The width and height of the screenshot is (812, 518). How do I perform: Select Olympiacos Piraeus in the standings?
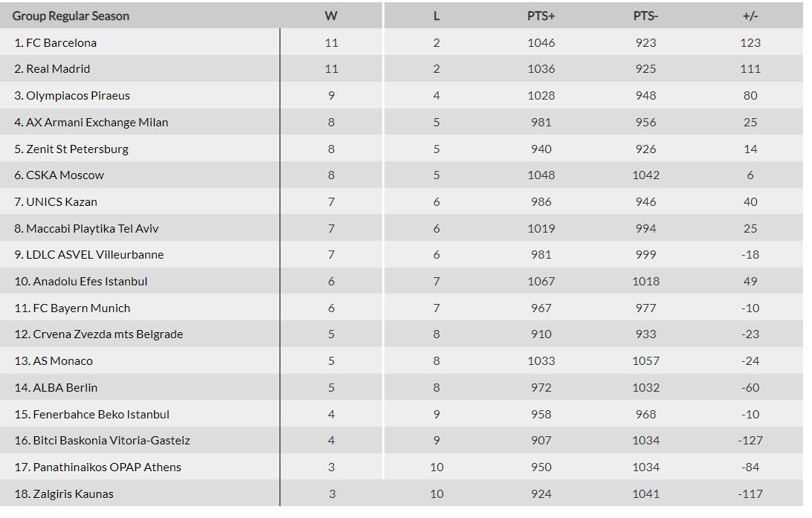coord(78,96)
